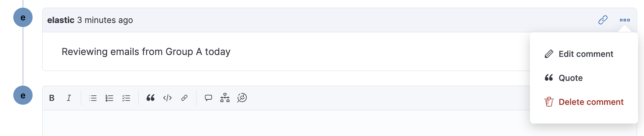Image resolution: width=644 pixels, height=136 pixels.
Task: Toggle bold formatting in comment editor
Action: (x=52, y=98)
